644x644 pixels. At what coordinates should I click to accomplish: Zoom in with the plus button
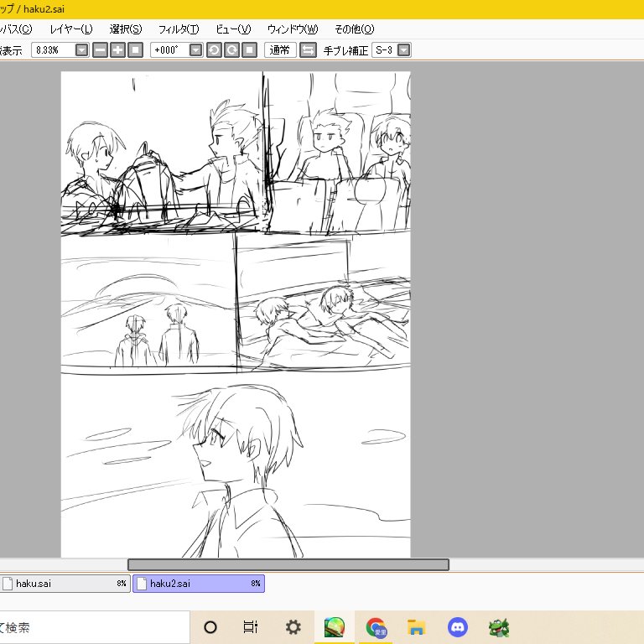coord(118,50)
